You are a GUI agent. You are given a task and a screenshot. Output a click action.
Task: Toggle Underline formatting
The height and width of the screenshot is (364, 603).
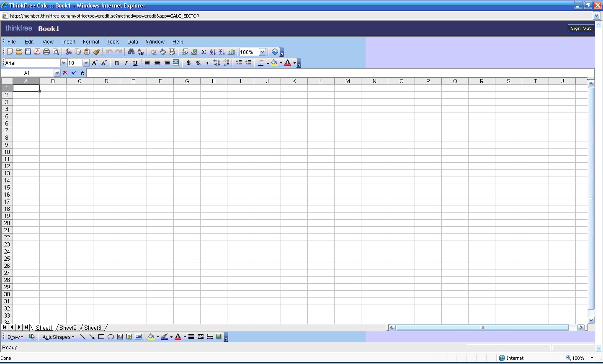(135, 63)
